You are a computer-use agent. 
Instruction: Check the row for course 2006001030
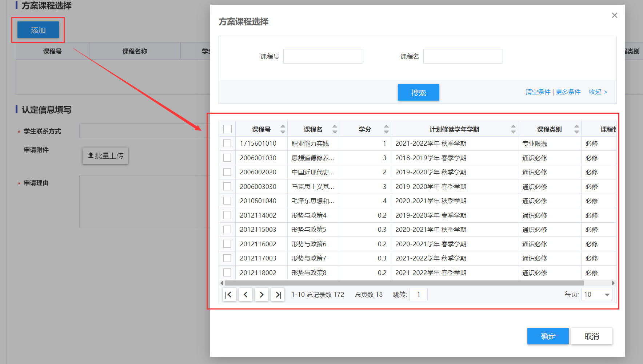click(227, 158)
